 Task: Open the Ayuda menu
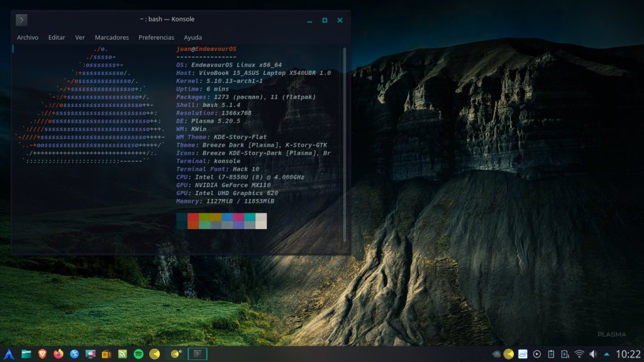[192, 37]
